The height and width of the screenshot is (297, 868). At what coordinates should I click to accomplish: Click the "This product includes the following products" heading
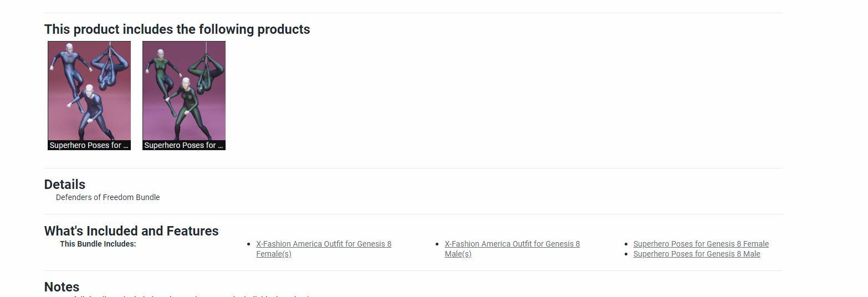[177, 29]
